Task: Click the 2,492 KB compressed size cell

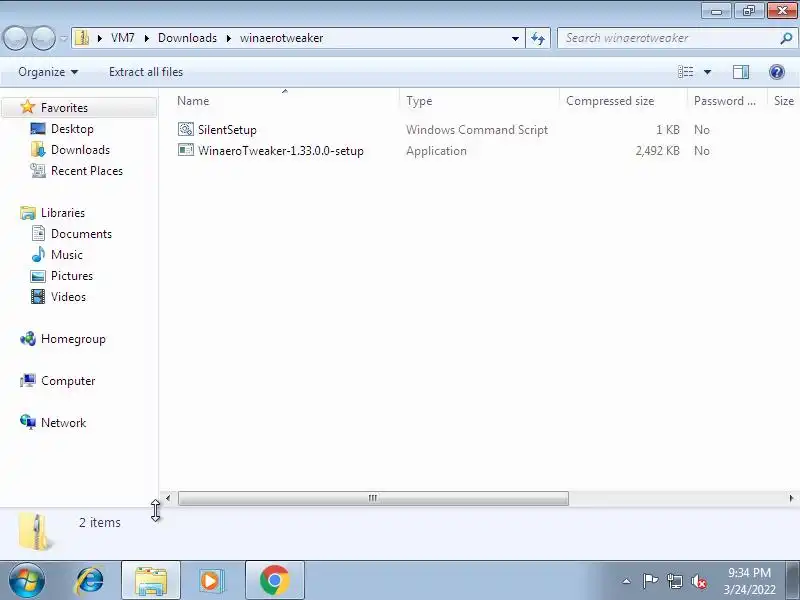Action: [x=657, y=151]
